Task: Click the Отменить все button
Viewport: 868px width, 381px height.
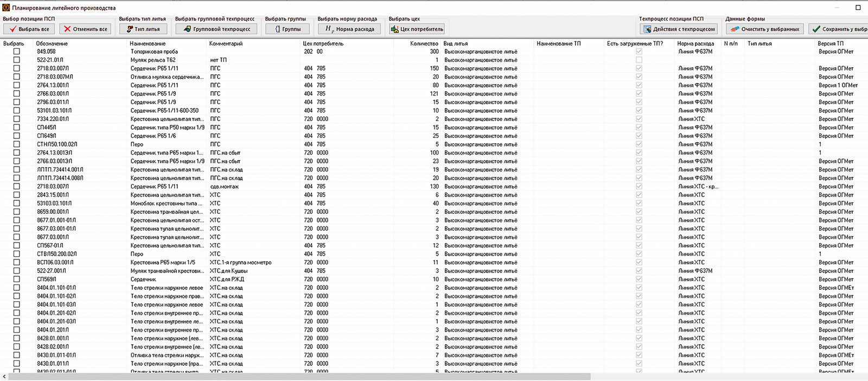Action: pos(85,29)
